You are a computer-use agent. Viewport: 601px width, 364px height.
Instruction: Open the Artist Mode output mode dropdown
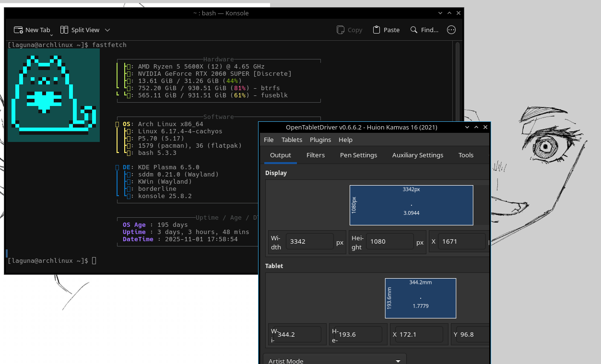[334, 361]
